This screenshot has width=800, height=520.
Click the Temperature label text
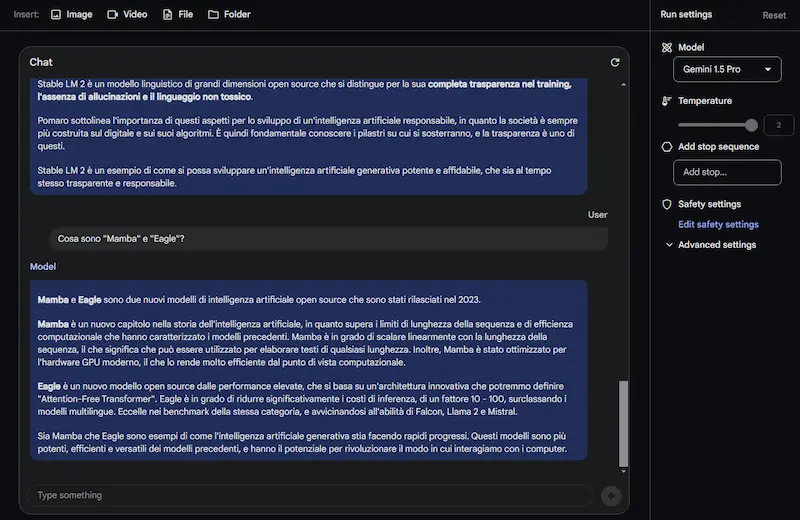(x=705, y=101)
